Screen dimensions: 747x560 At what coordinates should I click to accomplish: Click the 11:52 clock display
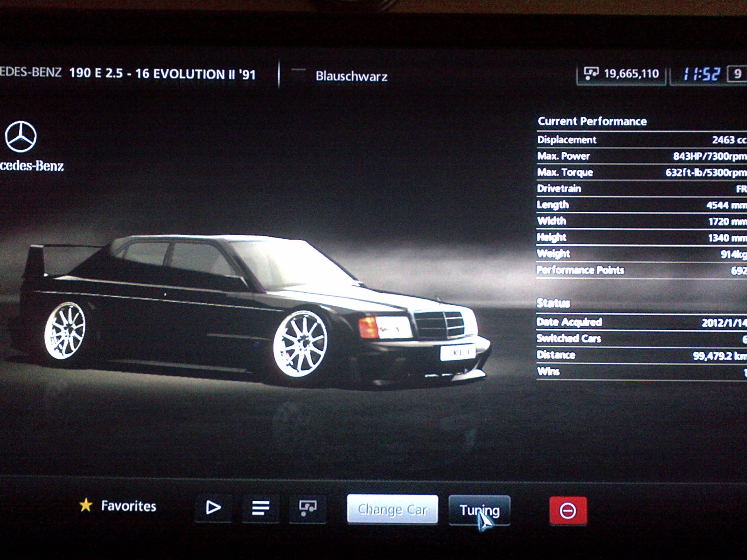point(702,73)
